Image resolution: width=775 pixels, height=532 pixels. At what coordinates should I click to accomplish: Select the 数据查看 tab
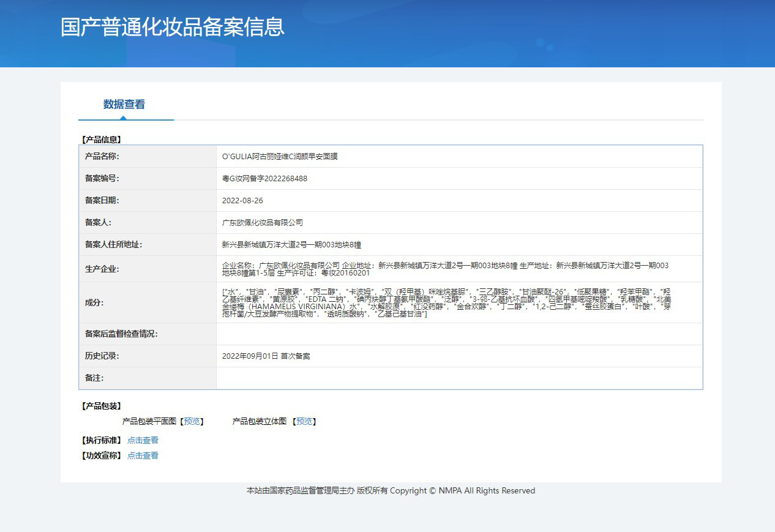(x=124, y=104)
